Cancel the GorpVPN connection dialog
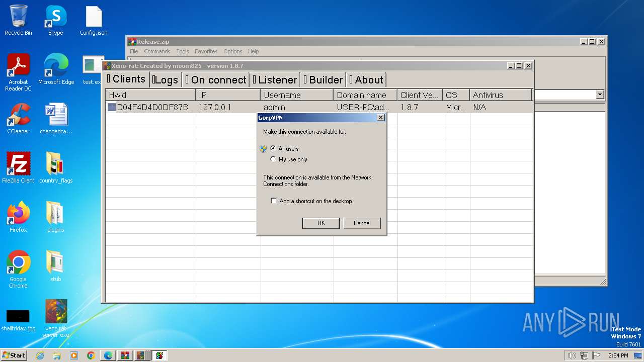Viewport: 644px width, 362px height. (x=362, y=223)
